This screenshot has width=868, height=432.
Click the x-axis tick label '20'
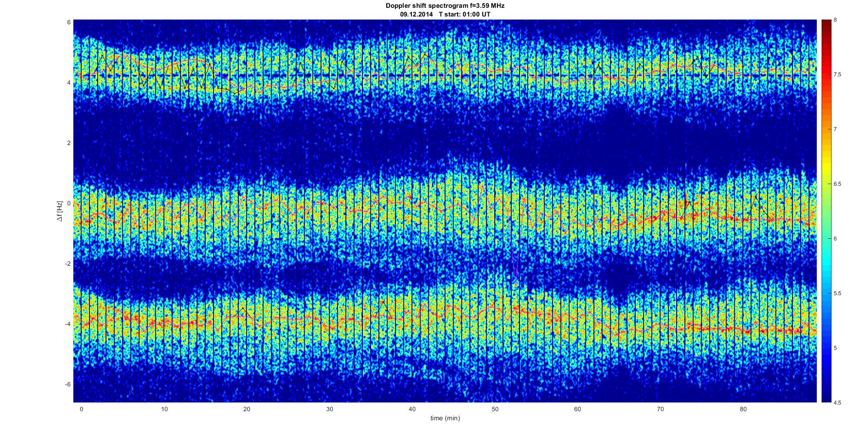click(247, 409)
